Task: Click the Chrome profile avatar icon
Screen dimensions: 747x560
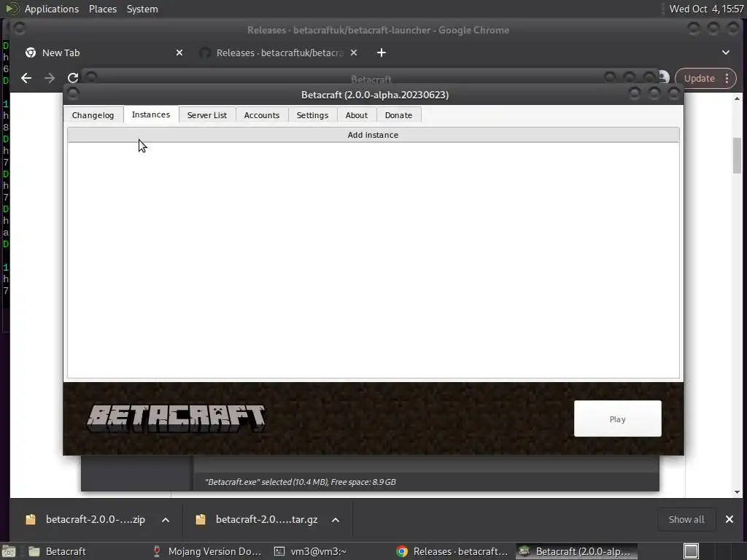Action: pos(664,77)
